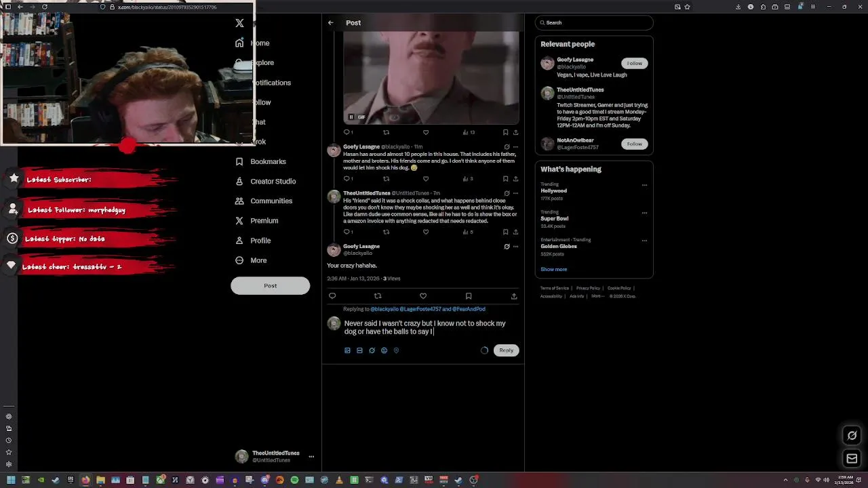
Task: Open browser downloads icon
Action: click(x=738, y=7)
